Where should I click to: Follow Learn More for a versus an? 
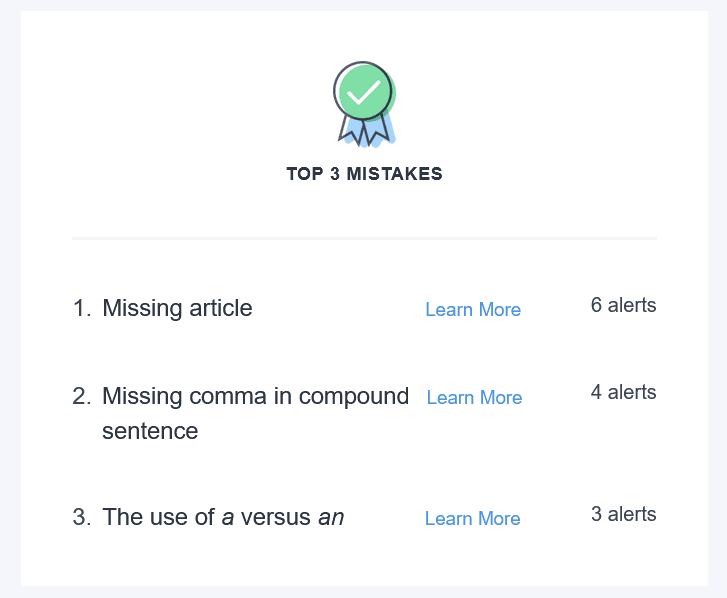pyautogui.click(x=472, y=519)
